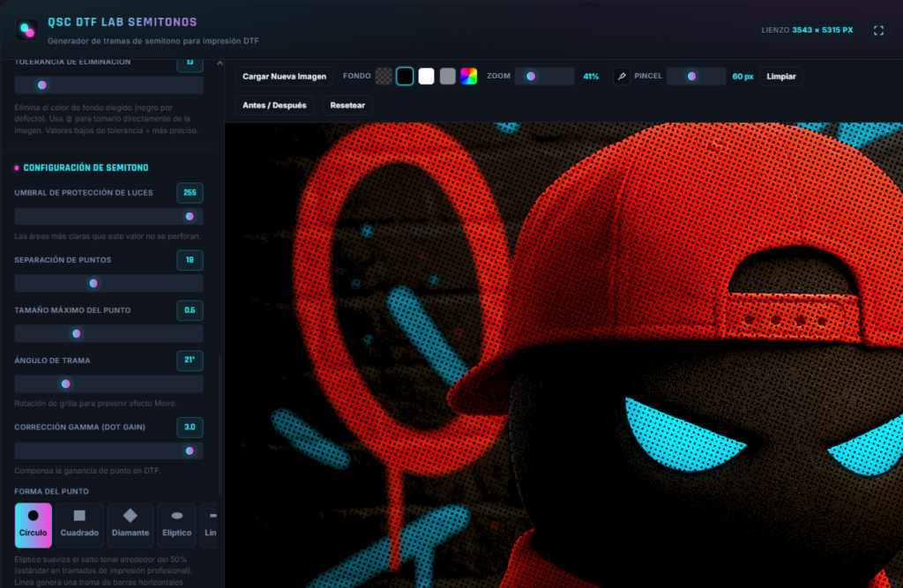Adjust Tamaño Máximo del Punto slider
Screen dimensions: 903x588
click(108, 333)
